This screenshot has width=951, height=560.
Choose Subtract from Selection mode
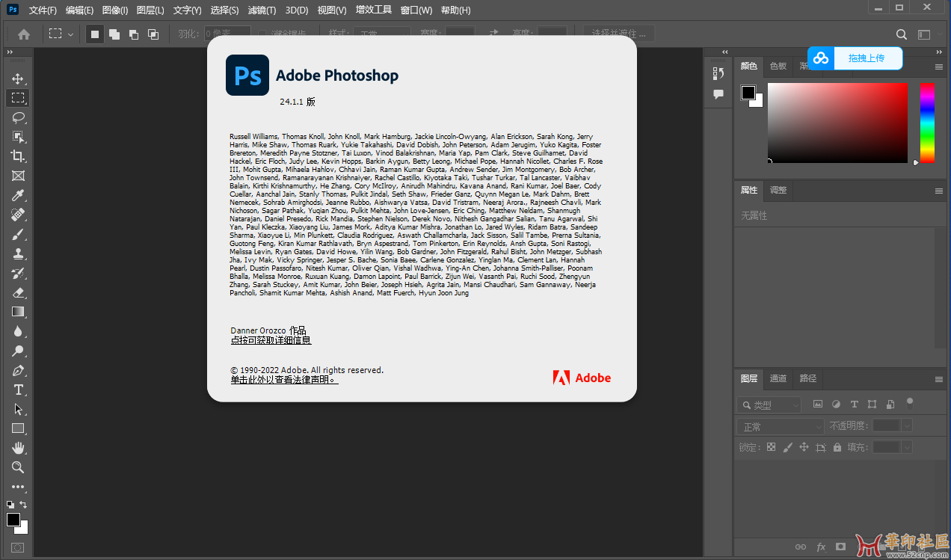[134, 34]
